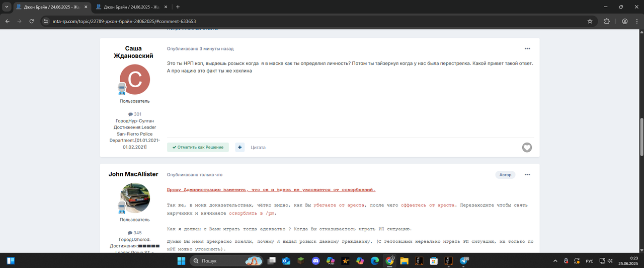Open Microsoft Edge from the taskbar
This screenshot has height=268, width=644.
(x=375, y=261)
